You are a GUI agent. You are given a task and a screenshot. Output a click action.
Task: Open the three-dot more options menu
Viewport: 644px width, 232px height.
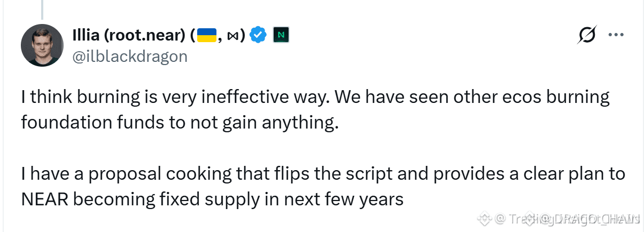click(617, 35)
